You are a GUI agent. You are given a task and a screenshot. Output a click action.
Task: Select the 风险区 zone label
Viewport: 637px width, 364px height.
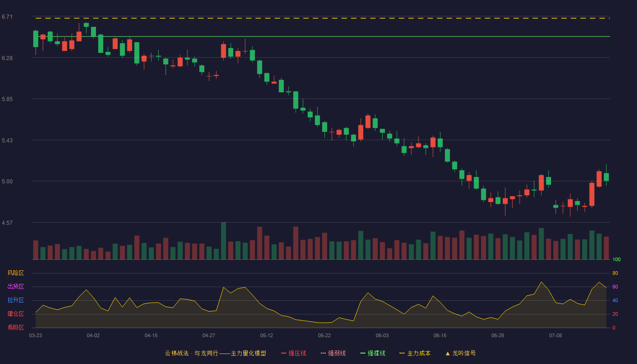(15, 273)
